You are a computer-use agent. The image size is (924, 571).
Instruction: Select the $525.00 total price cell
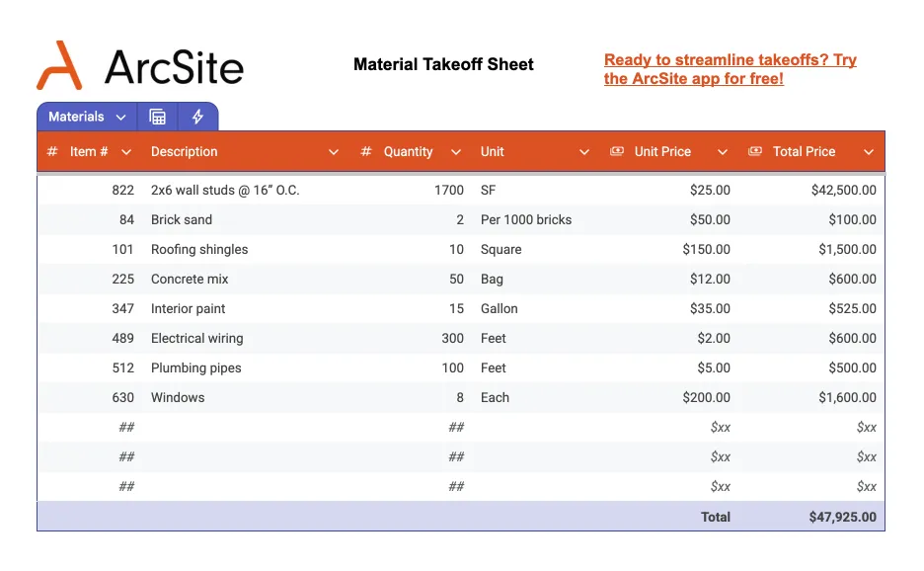(x=852, y=308)
